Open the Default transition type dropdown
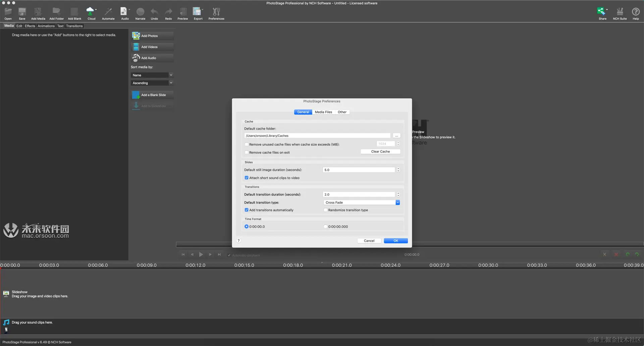 pyautogui.click(x=362, y=203)
